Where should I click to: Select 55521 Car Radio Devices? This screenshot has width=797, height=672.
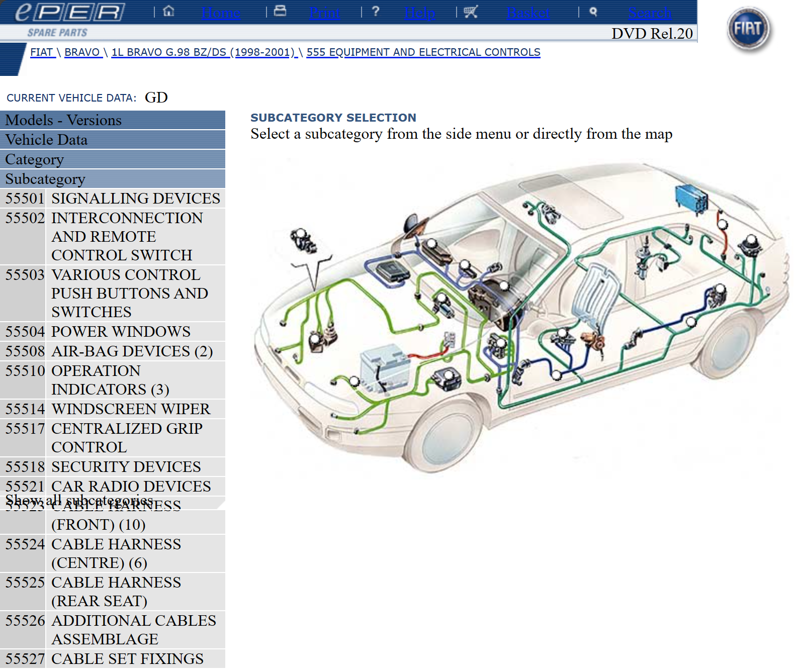[113, 487]
